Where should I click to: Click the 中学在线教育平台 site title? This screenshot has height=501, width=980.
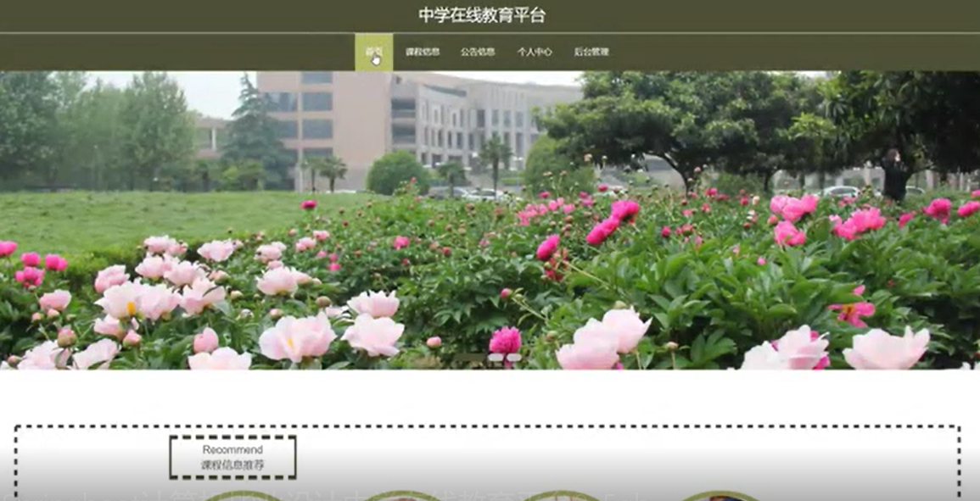(482, 15)
